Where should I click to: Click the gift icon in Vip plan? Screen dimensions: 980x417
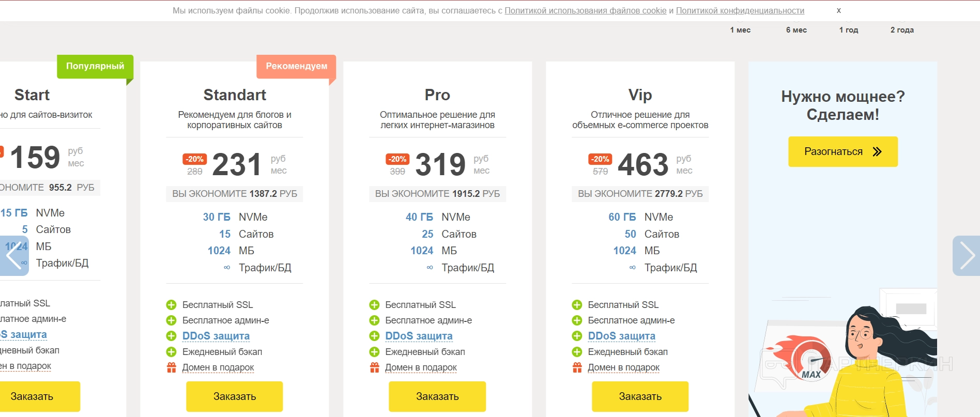(577, 367)
